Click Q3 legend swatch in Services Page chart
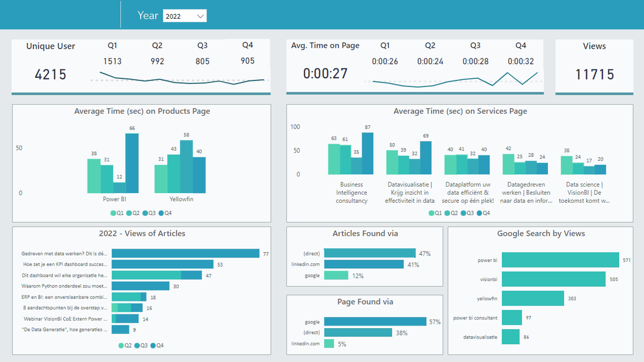 pos(464,213)
